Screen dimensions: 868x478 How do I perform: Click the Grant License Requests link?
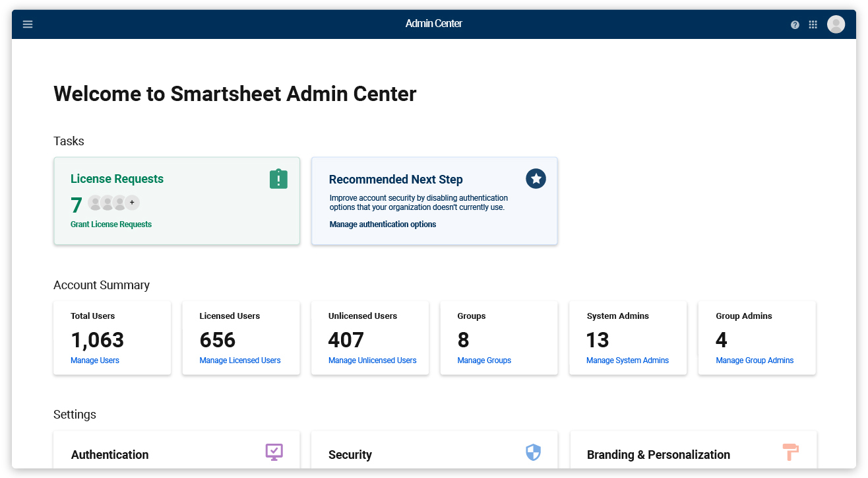(x=111, y=224)
